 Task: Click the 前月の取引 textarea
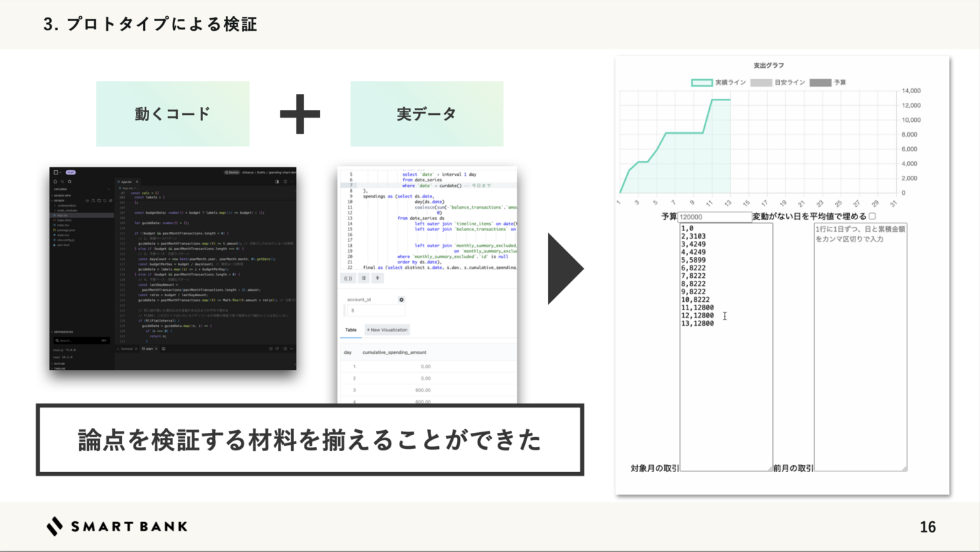click(860, 347)
